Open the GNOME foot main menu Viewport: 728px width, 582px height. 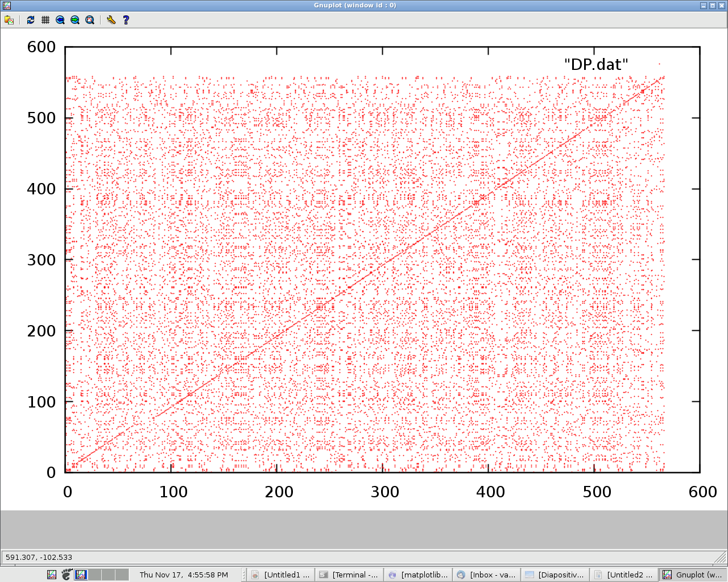[x=65, y=575]
